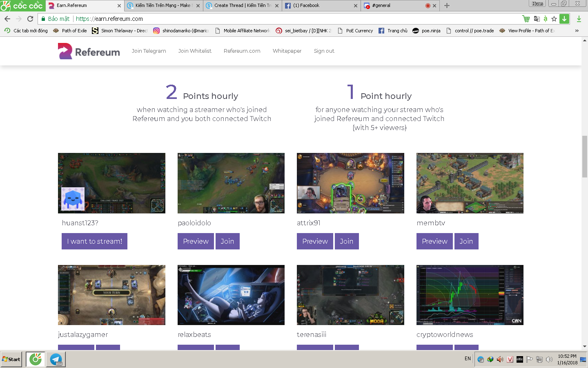Image resolution: width=588 pixels, height=368 pixels.
Task: Open the shinodamariko Instagram bookmark
Action: (181, 31)
